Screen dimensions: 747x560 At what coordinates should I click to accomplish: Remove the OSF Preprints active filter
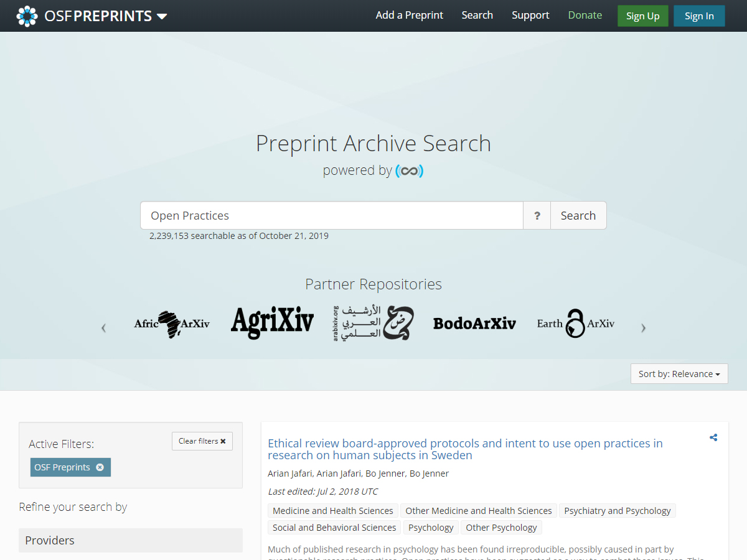point(100,467)
